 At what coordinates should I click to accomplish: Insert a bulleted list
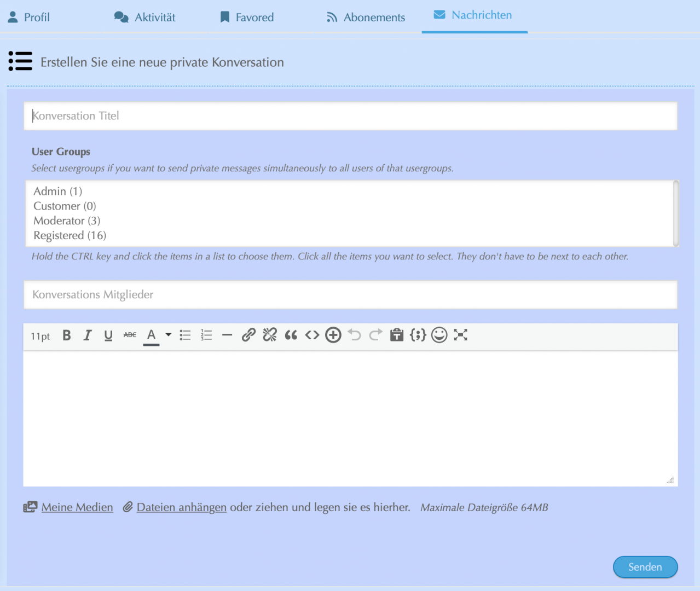coord(185,335)
